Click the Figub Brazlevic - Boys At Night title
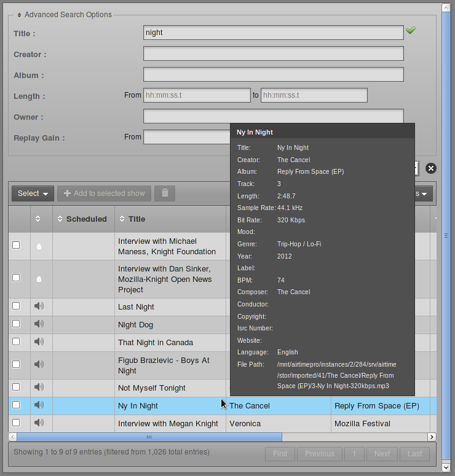Viewport: 455px width, 476px height. point(164,365)
